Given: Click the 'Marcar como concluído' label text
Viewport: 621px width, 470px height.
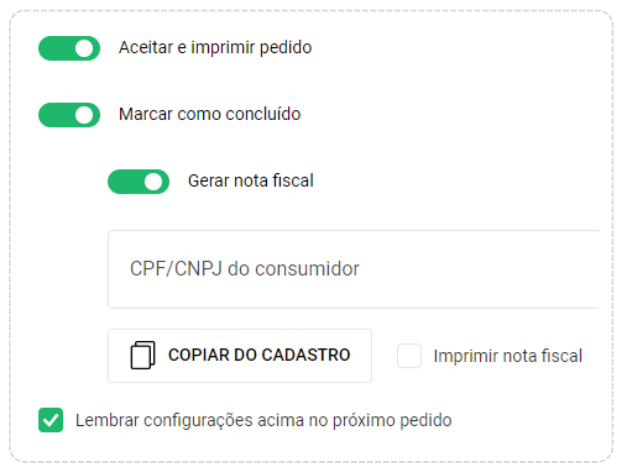Looking at the screenshot, I should [209, 114].
